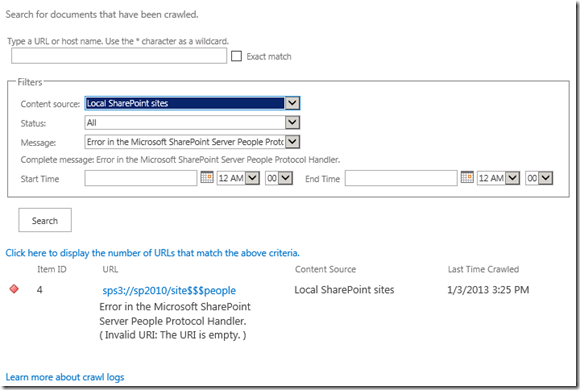
Task: Open the End Time hour dropdown
Action: (x=498, y=178)
